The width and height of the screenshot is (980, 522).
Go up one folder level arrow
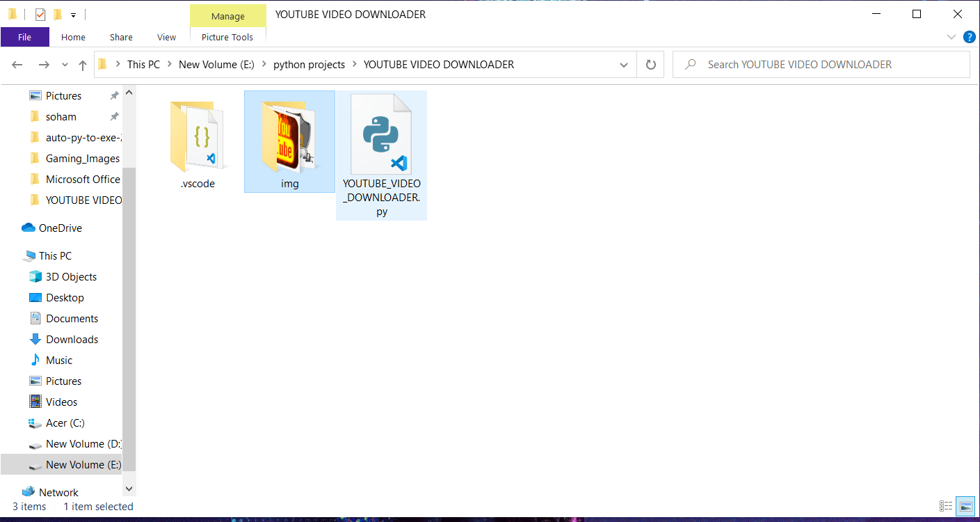point(83,65)
